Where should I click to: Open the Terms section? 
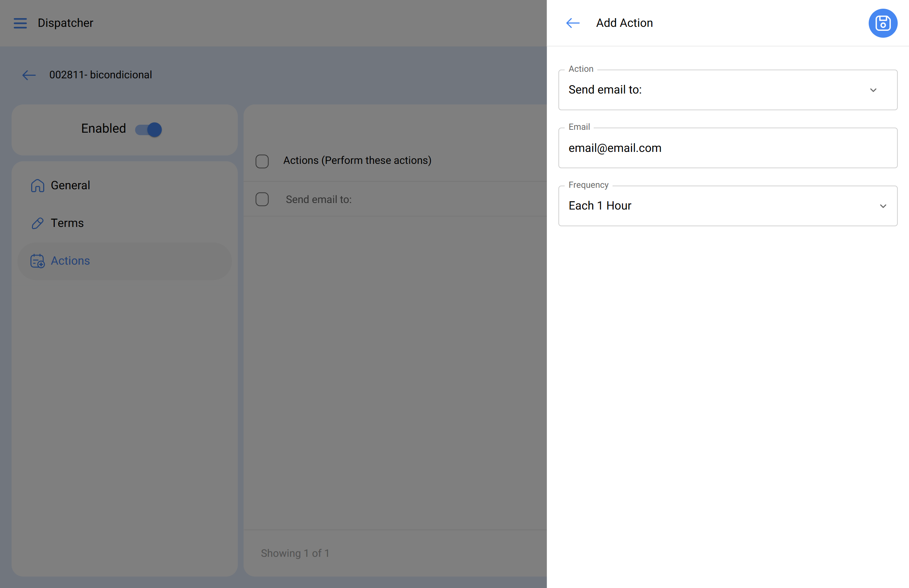[67, 223]
